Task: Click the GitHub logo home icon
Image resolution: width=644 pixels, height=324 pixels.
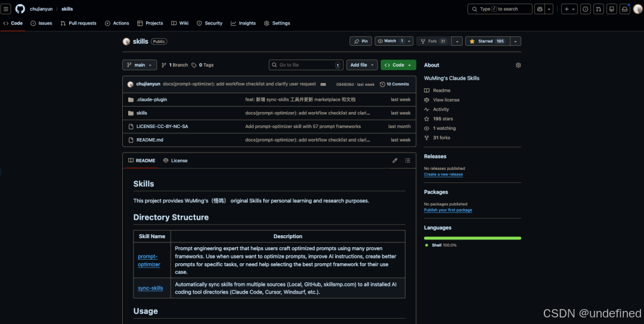Action: pyautogui.click(x=20, y=9)
